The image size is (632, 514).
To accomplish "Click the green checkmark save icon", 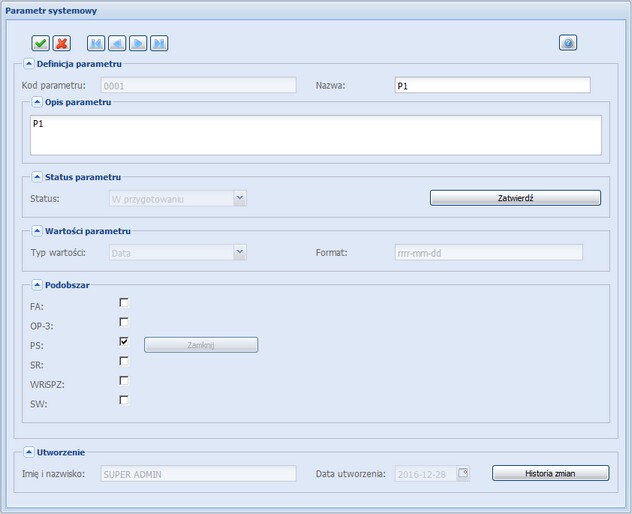I will coord(40,43).
